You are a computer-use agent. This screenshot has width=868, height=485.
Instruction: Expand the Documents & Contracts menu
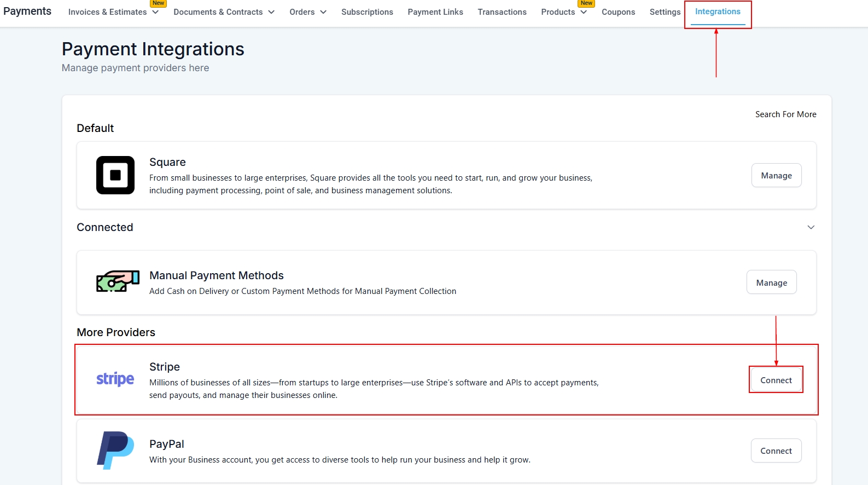[x=224, y=12]
